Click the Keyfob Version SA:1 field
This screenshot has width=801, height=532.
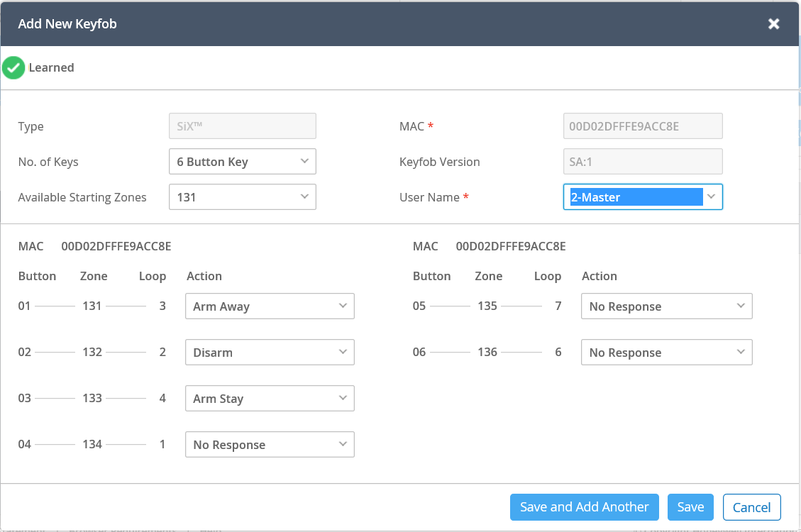point(643,161)
